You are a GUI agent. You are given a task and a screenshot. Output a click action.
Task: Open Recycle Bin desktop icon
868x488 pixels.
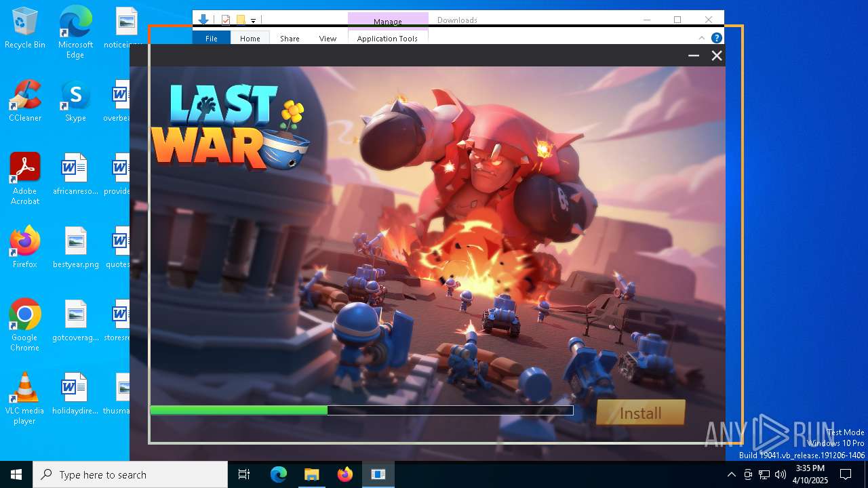[x=25, y=28]
